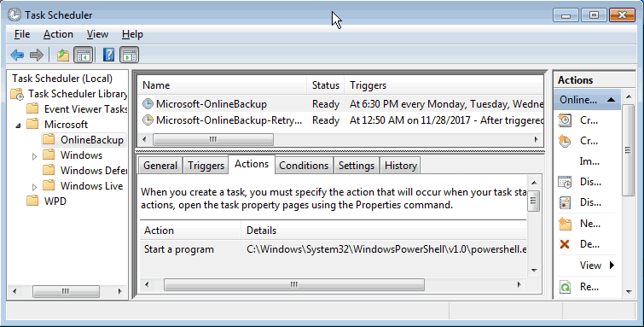
Task: Click the Actions pane vertical scrollbar thumb
Action: pos(629,150)
